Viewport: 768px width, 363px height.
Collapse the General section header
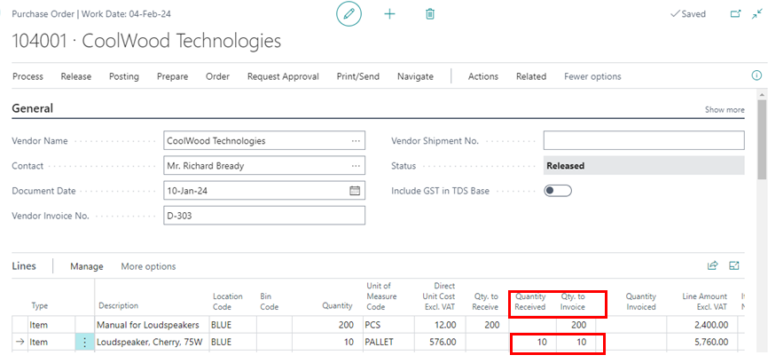pos(32,108)
